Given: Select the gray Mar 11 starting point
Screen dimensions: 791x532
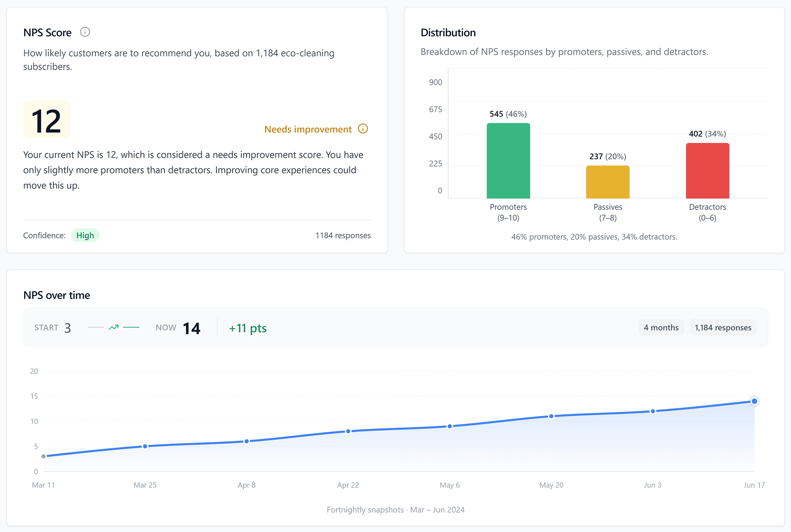Looking at the screenshot, I should [43, 456].
